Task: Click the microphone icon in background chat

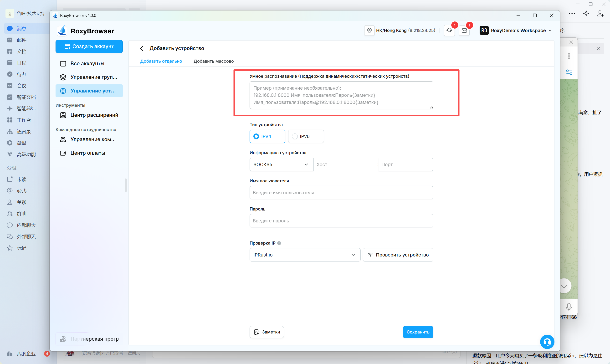Action: (x=569, y=307)
